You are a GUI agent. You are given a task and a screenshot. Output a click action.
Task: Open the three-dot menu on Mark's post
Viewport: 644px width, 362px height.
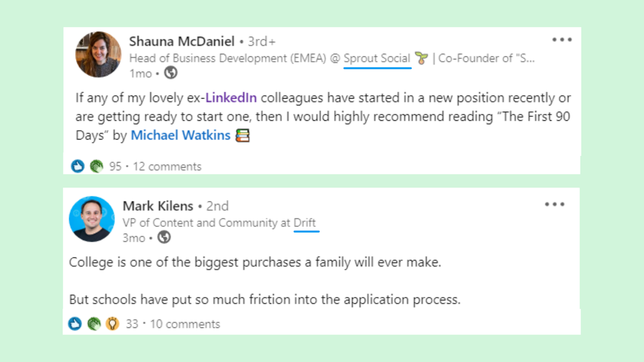[x=554, y=204]
